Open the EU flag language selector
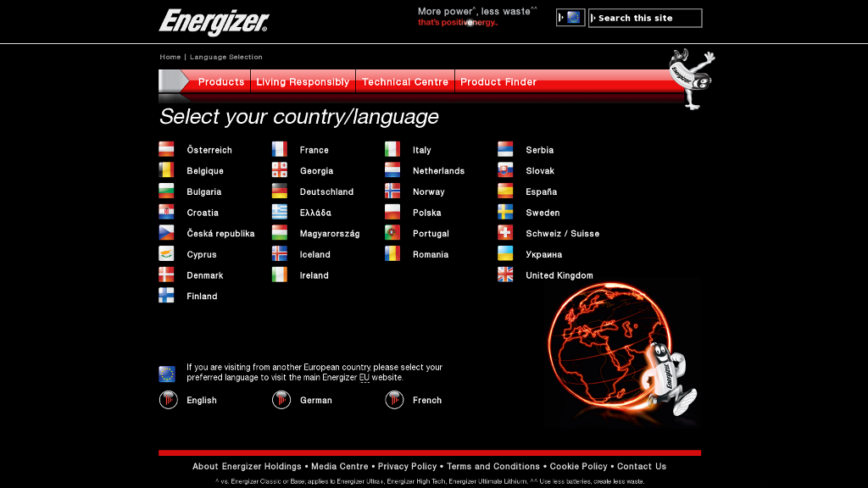This screenshot has height=488, width=868. 570,18
